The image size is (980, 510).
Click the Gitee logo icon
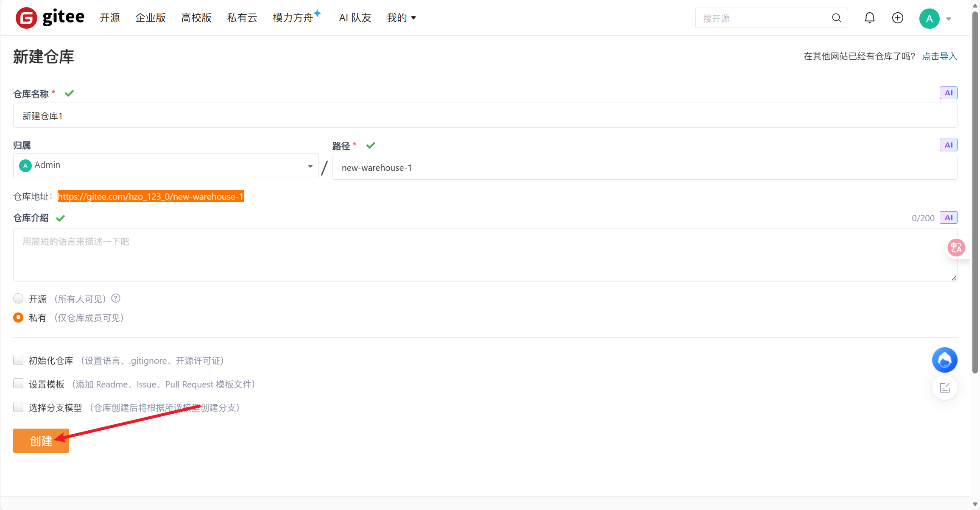coord(26,18)
